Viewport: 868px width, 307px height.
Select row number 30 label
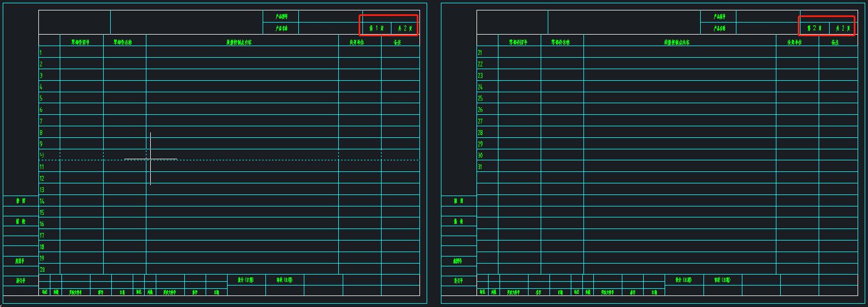click(480, 156)
